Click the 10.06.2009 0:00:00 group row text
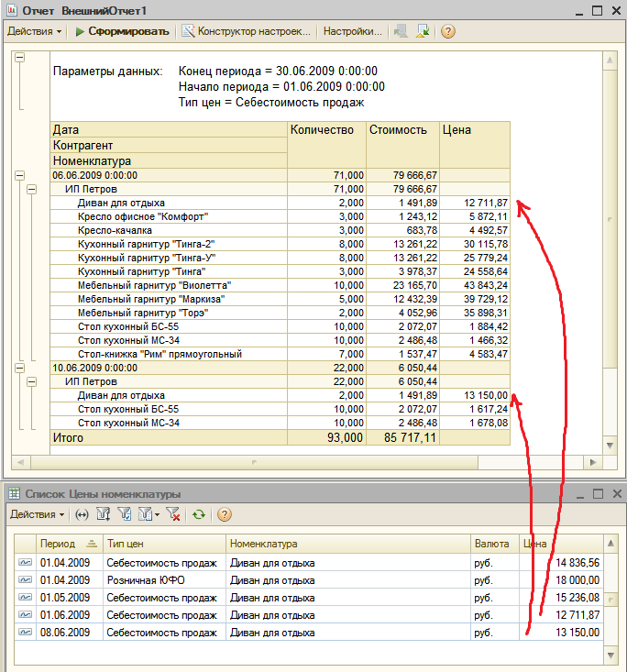The image size is (627, 672). click(x=94, y=368)
